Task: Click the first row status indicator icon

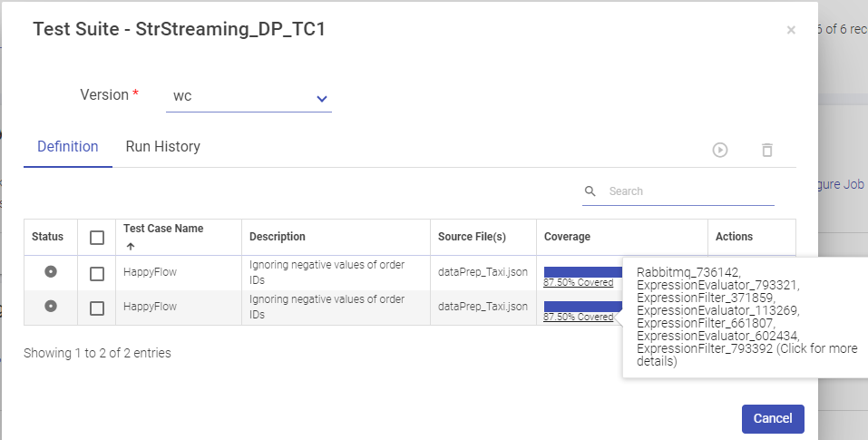Action: [x=51, y=271]
